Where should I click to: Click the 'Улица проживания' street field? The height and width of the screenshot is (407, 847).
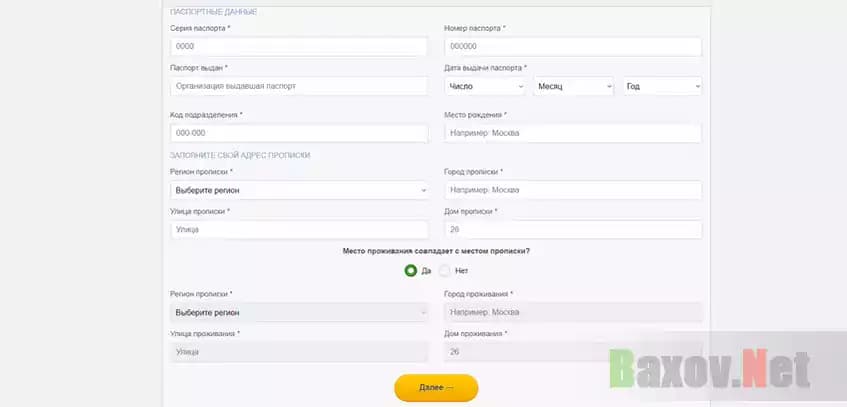click(x=299, y=352)
